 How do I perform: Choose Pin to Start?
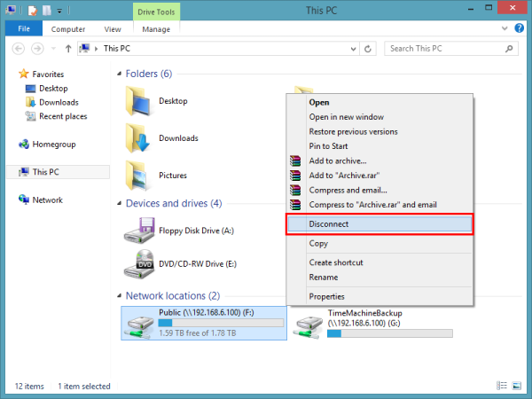click(x=379, y=146)
